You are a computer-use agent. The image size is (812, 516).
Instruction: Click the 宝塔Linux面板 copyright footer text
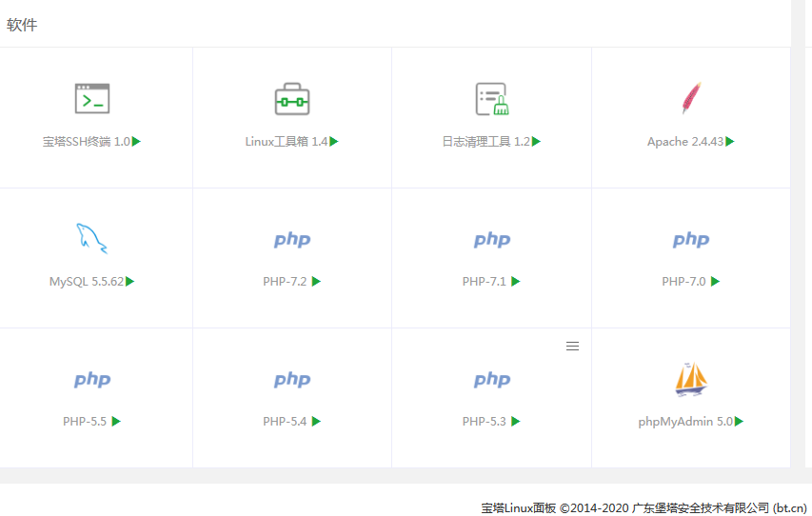644,508
